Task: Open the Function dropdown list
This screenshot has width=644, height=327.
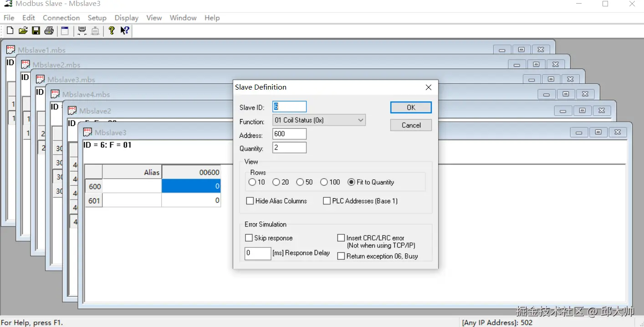Action: coord(319,120)
